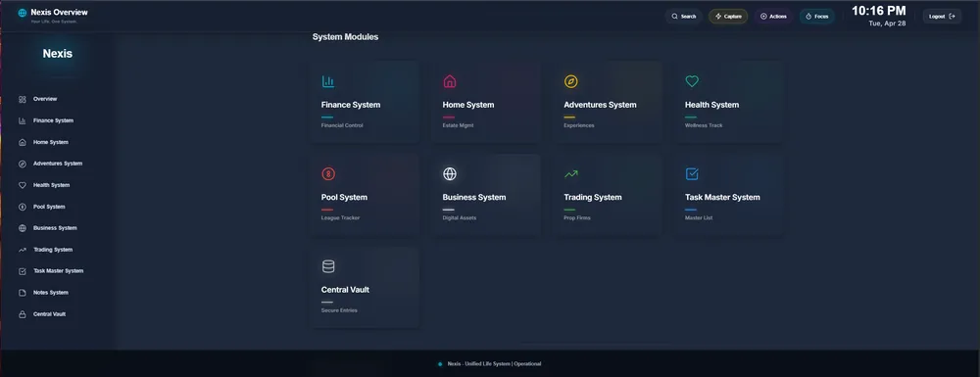The height and width of the screenshot is (377, 980).
Task: Go to Trading System sidebar label
Action: point(53,250)
